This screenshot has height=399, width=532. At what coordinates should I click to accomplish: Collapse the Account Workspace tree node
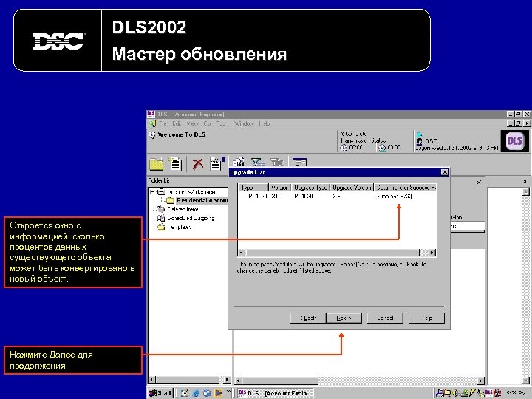click(x=152, y=191)
